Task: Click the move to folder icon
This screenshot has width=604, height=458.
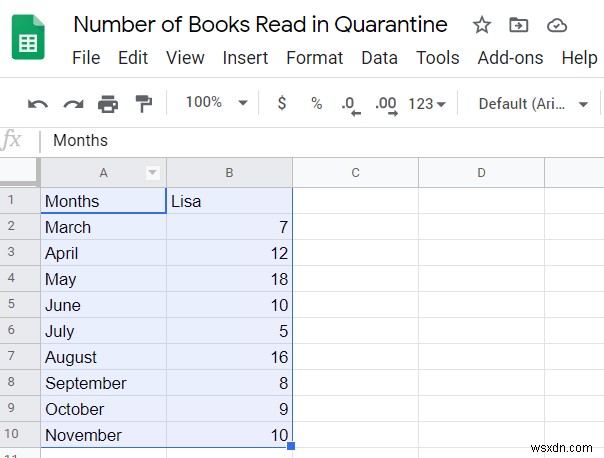Action: pos(519,26)
